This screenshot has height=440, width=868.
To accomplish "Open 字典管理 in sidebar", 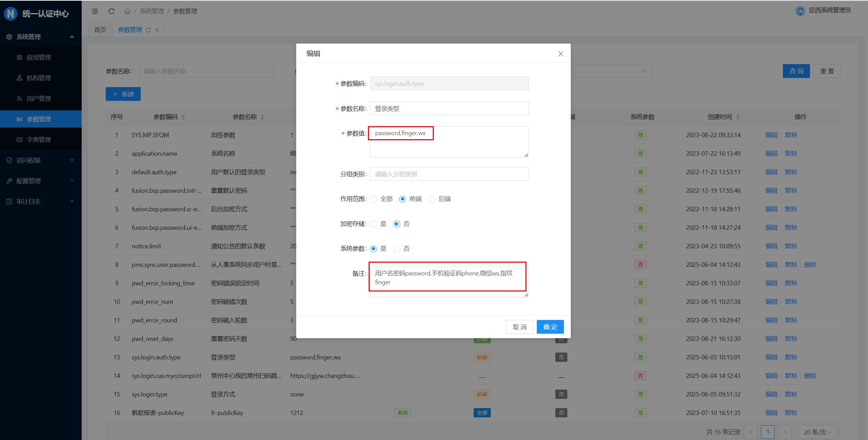I will pos(39,140).
